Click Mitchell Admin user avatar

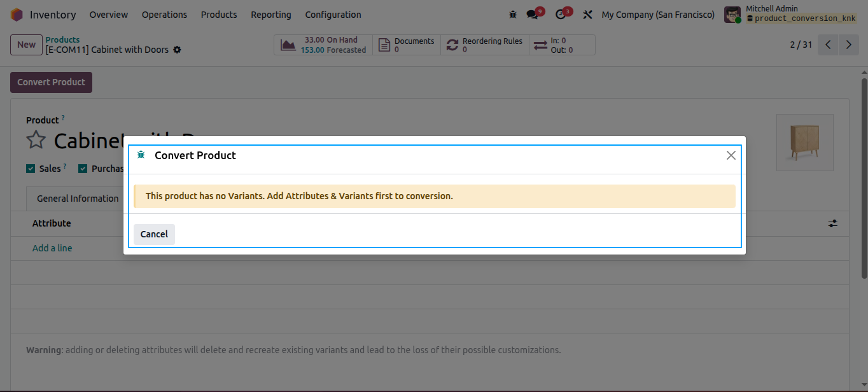pos(732,15)
